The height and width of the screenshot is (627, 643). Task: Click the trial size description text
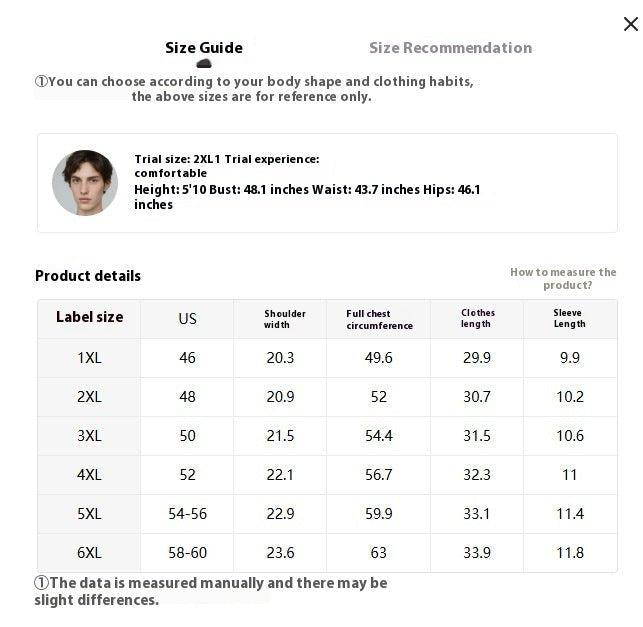point(307,181)
